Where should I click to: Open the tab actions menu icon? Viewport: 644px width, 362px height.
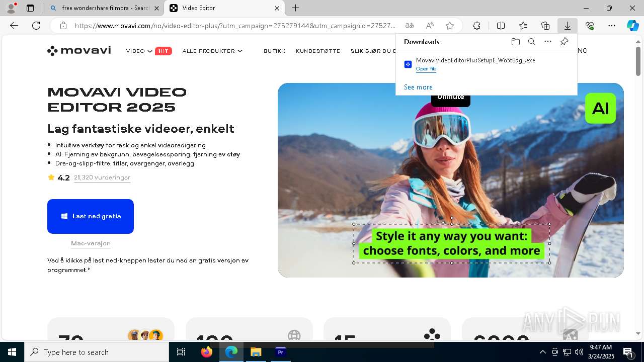coord(30,8)
